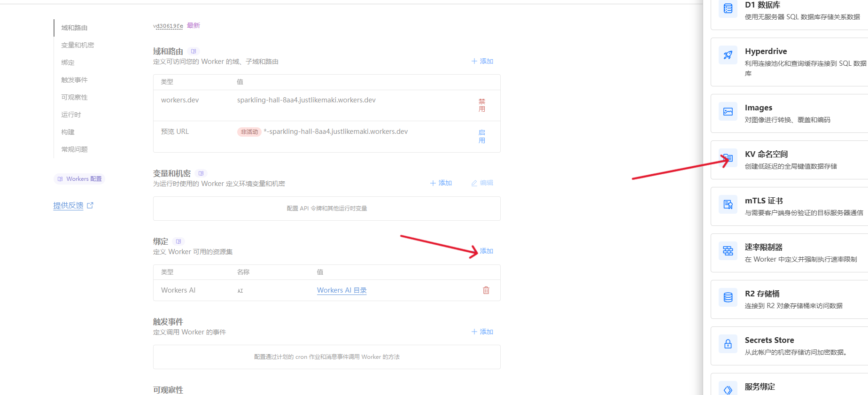Image resolution: width=868 pixels, height=395 pixels.
Task: Click 添加 for 绑定 section
Action: [x=487, y=251]
